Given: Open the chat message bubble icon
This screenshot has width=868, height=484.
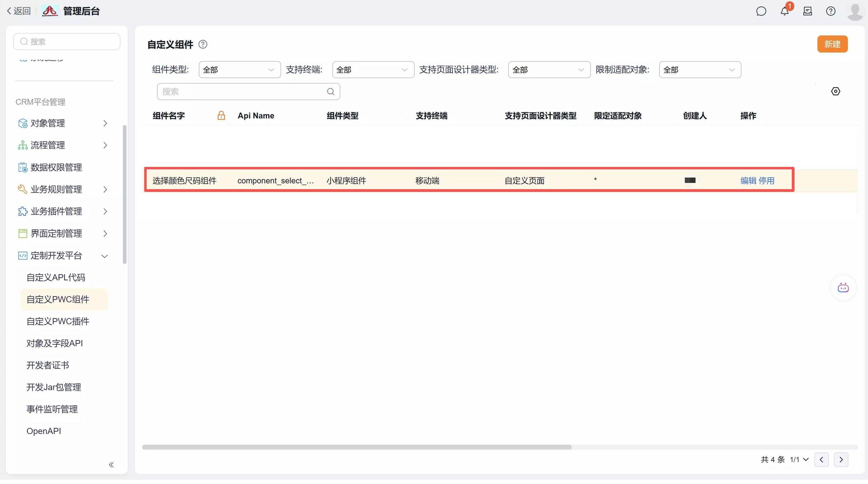Looking at the screenshot, I should click(x=761, y=12).
